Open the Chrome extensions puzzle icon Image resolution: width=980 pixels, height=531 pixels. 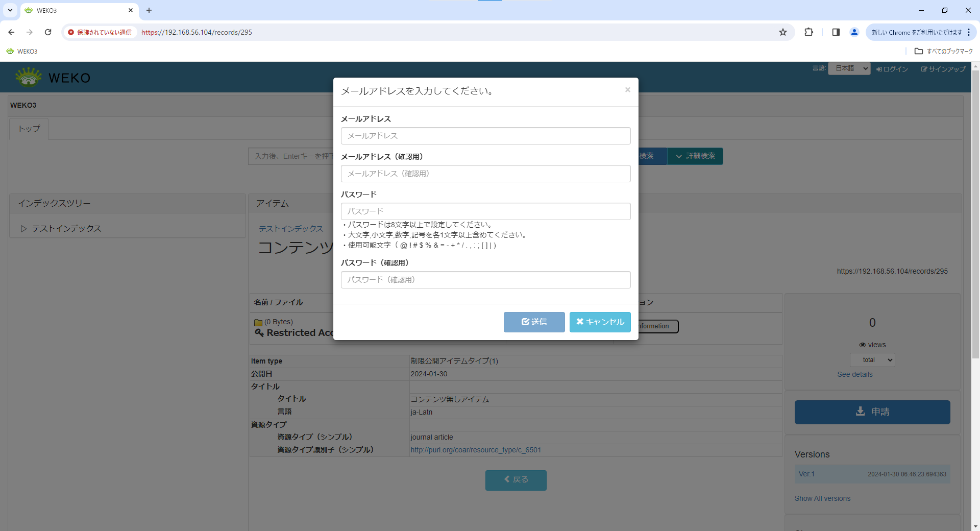808,32
